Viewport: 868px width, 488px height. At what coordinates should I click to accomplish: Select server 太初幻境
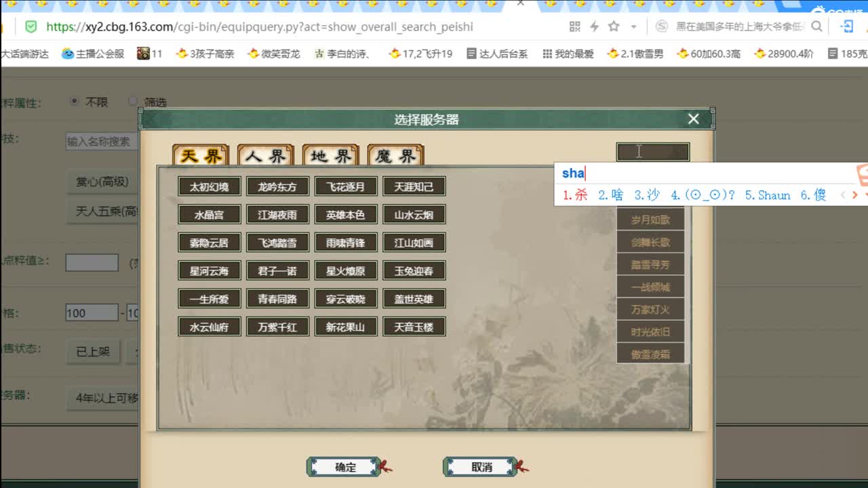click(x=210, y=186)
